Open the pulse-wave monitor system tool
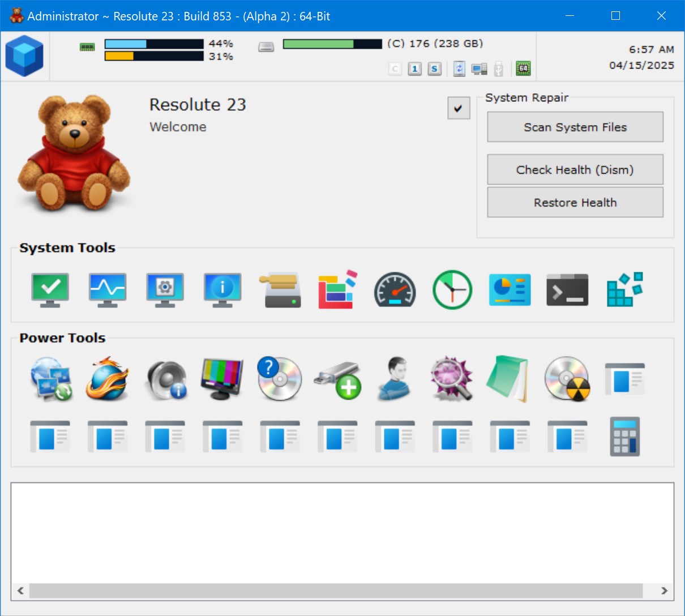 pos(108,290)
